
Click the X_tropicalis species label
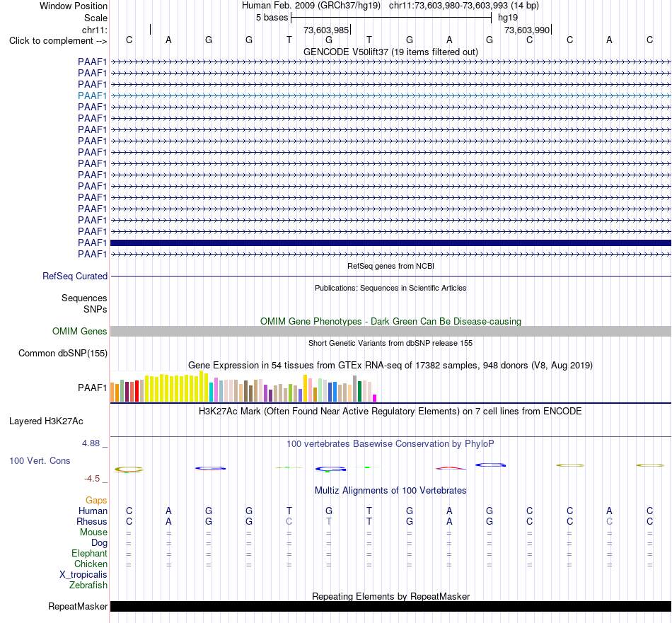(83, 575)
